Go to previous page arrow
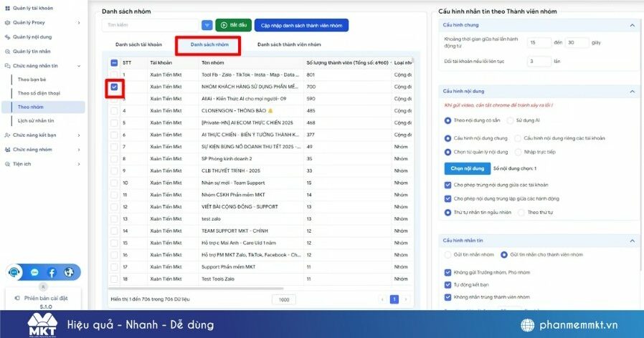644x338 pixels. tap(382, 299)
